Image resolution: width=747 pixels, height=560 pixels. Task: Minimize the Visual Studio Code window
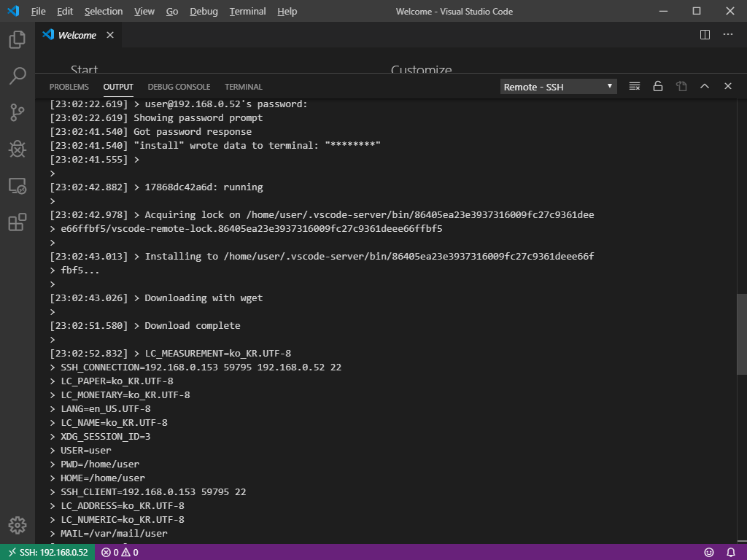(663, 11)
